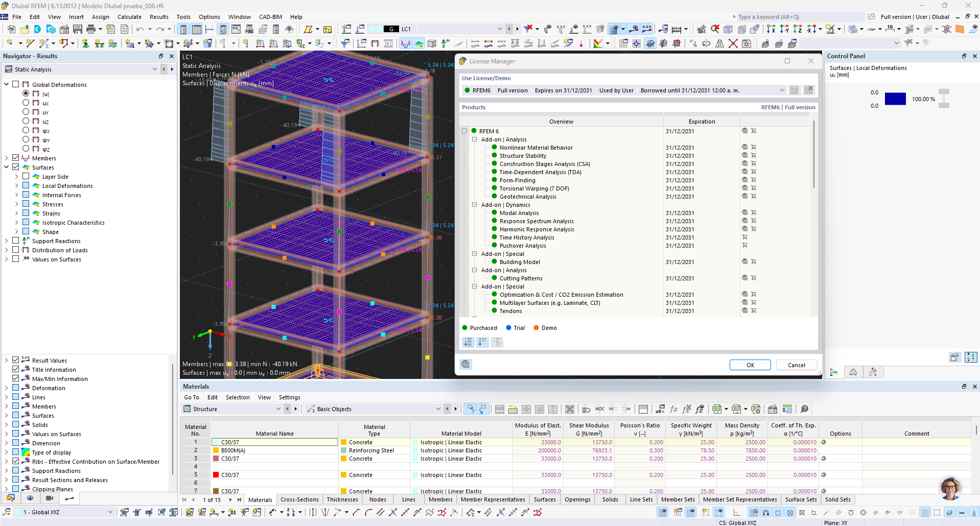The width and height of the screenshot is (980, 526).
Task: Click the shopping cart icon for Modal Analysis
Action: [x=753, y=213]
